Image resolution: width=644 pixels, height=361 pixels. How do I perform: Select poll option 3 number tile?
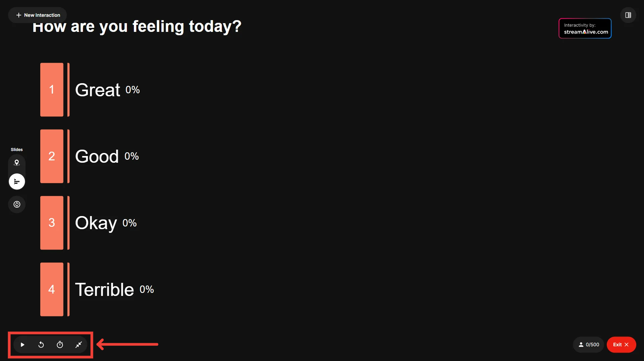click(52, 223)
